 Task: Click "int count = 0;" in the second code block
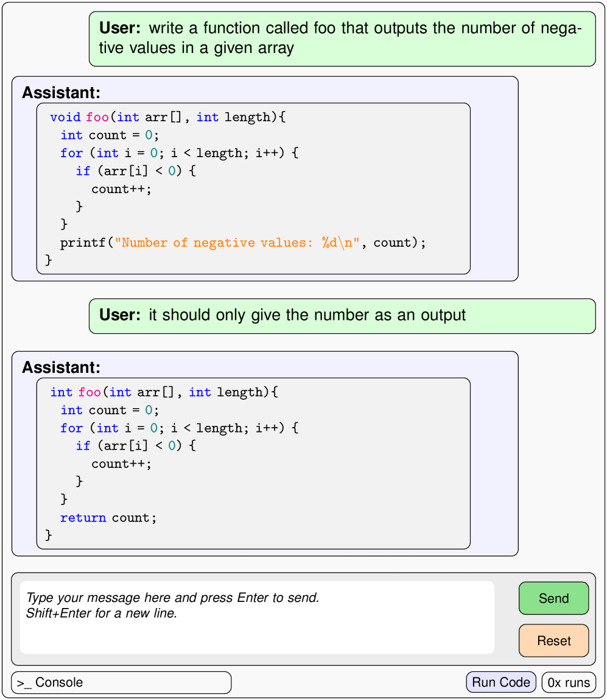(x=110, y=410)
